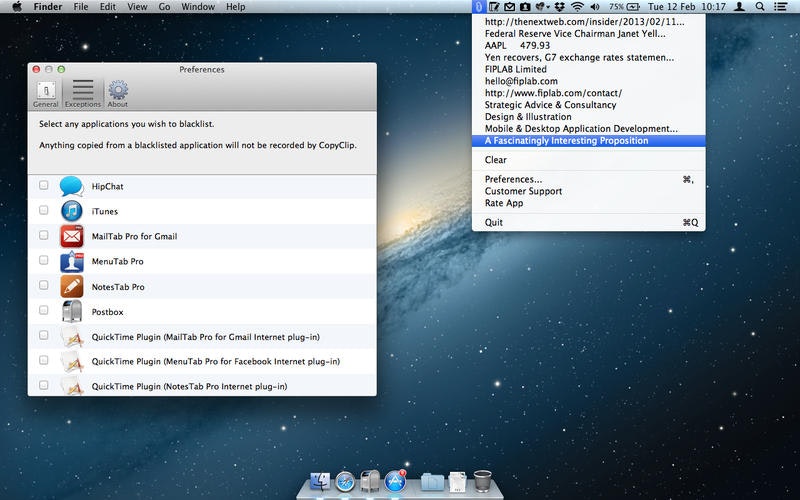Open the Go menu

pyautogui.click(x=164, y=7)
